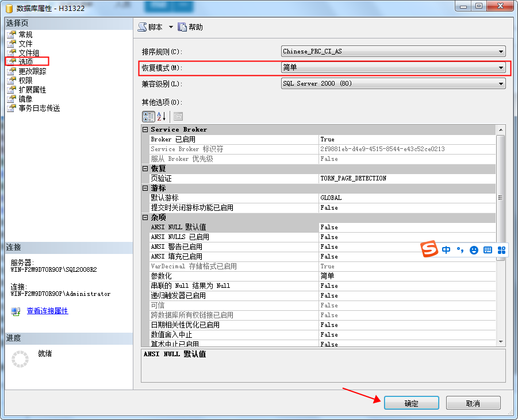
Task: Select the 页验证 property row
Action: coord(230,178)
